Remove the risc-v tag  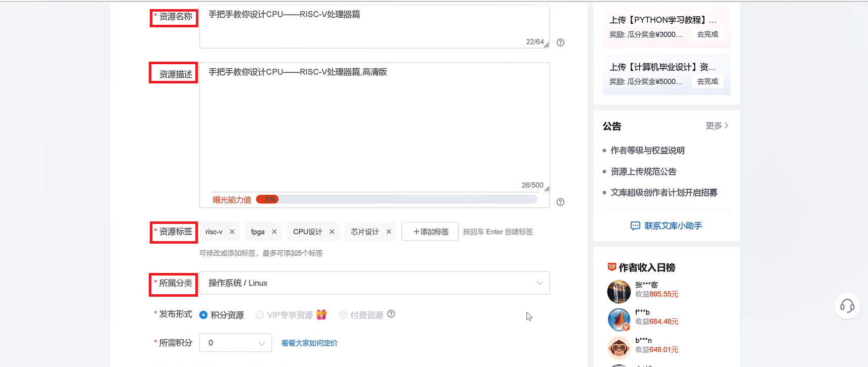click(232, 232)
